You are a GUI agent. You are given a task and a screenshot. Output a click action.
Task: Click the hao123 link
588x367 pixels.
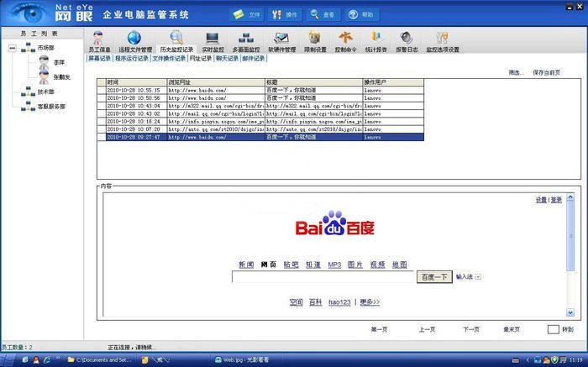[x=339, y=302]
